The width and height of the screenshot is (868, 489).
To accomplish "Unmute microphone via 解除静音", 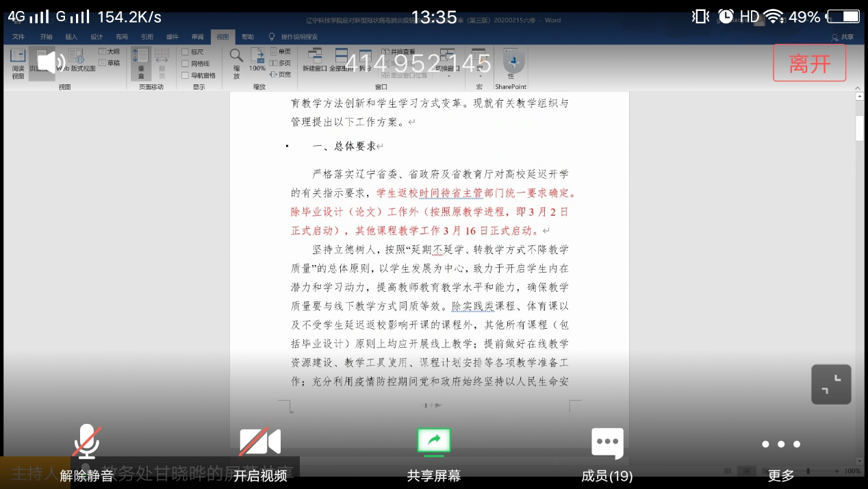I will [86, 455].
